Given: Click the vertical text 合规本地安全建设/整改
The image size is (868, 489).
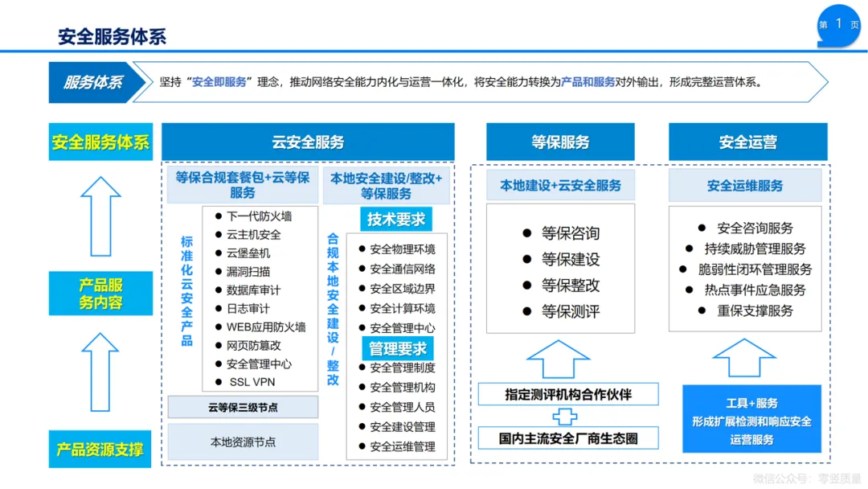Looking at the screenshot, I should 333,309.
